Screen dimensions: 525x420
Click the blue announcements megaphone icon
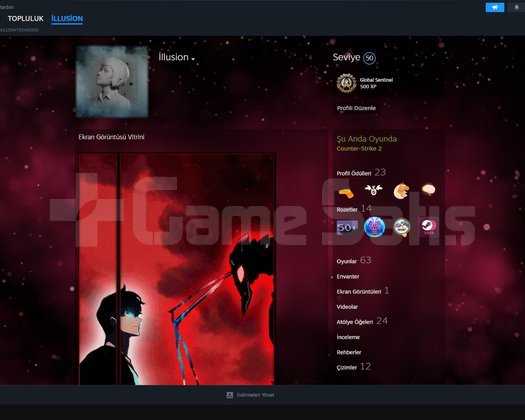click(x=495, y=7)
